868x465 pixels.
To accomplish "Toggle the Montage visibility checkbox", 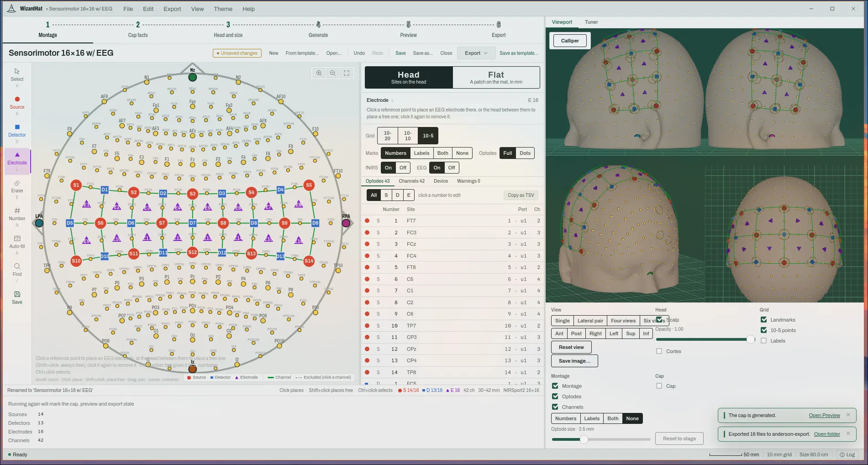I will (555, 386).
